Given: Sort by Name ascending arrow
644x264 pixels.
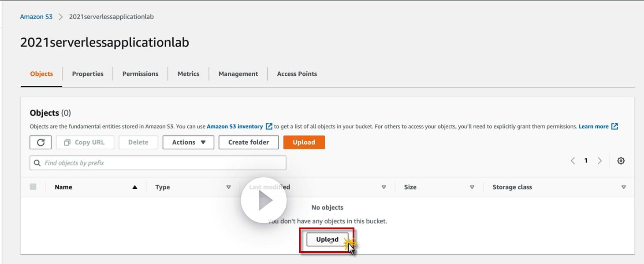Looking at the screenshot, I should tap(135, 187).
